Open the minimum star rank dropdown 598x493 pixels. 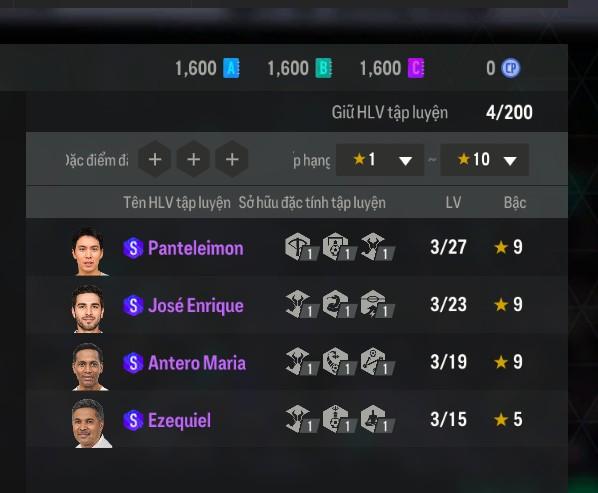[x=380, y=160]
